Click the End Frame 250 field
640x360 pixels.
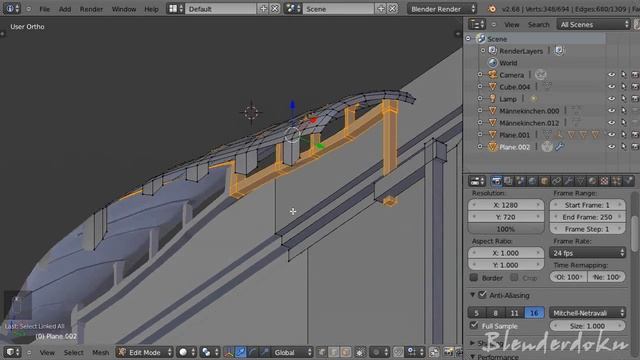587,217
